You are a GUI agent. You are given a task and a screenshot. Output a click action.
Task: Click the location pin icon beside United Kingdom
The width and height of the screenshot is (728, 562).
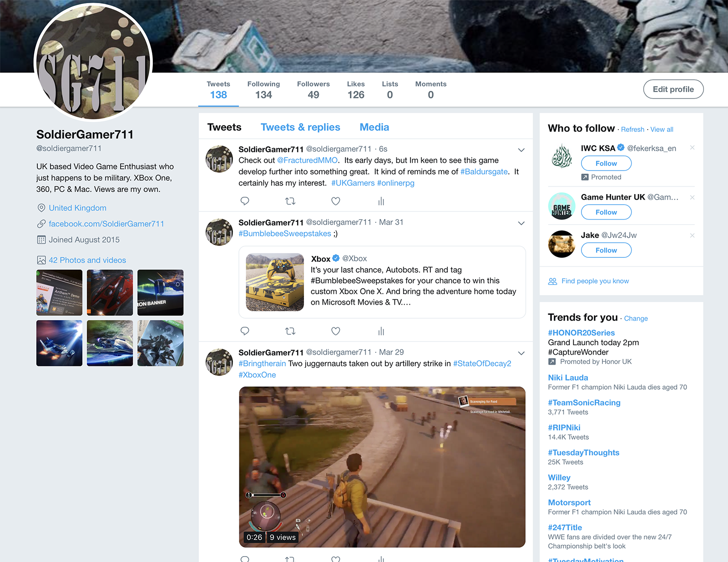tap(41, 208)
